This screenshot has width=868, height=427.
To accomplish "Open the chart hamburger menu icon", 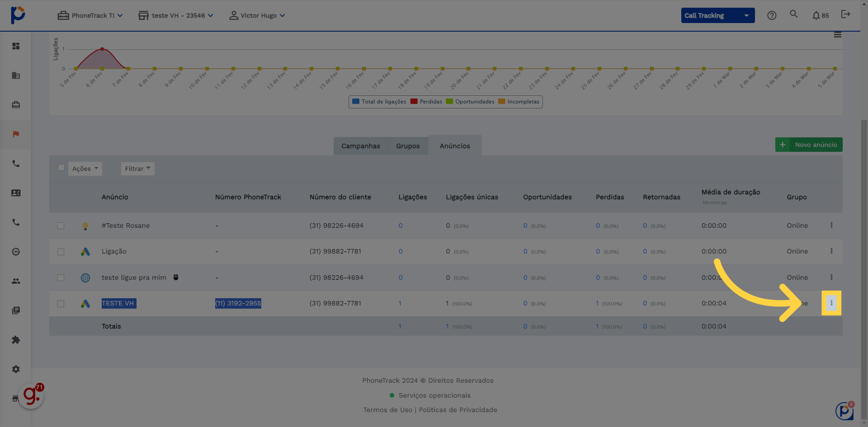I will click(x=838, y=35).
